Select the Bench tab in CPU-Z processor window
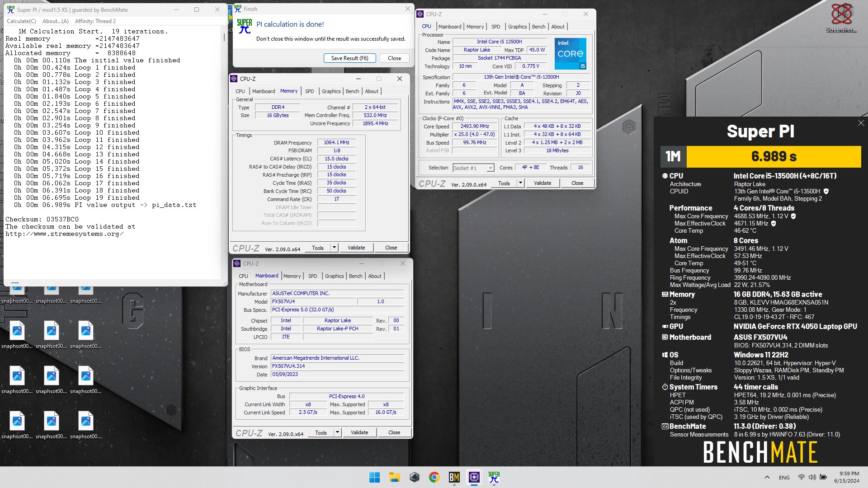Viewport: 868px width, 488px height. pyautogui.click(x=538, y=27)
